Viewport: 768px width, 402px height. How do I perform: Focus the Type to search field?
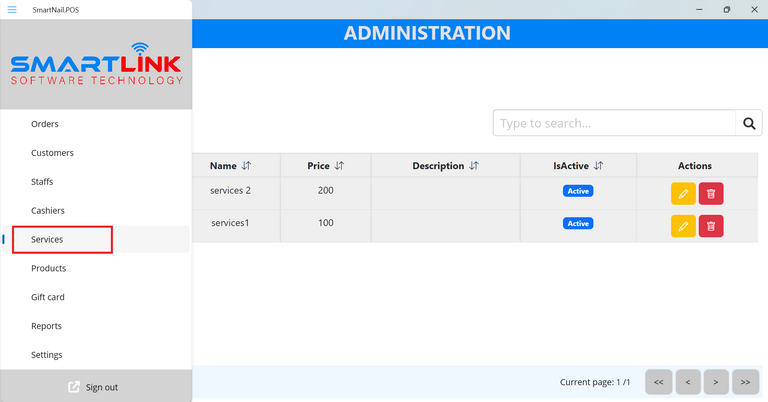(x=613, y=123)
